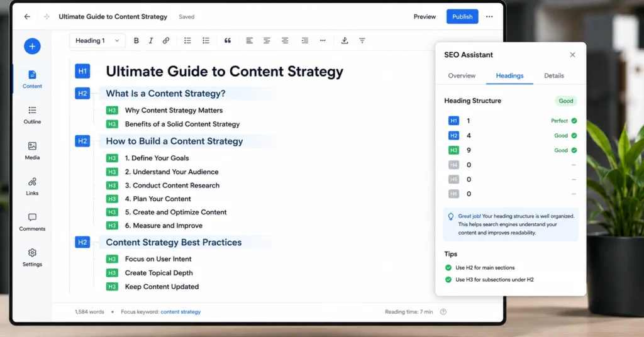
Task: Select the Content Strategy Best Practices heading
Action: [174, 242]
